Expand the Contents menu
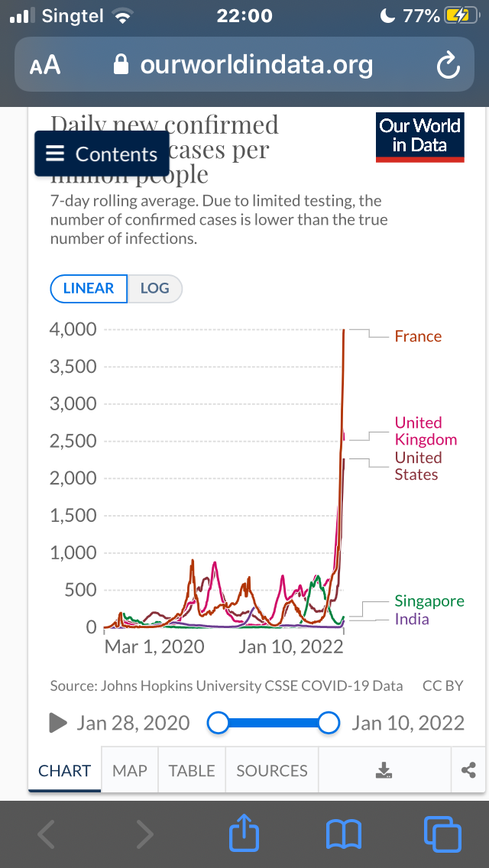 point(102,154)
